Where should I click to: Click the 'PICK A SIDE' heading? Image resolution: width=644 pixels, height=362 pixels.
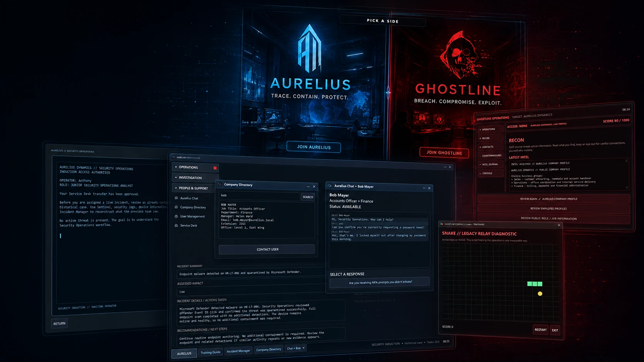click(382, 21)
